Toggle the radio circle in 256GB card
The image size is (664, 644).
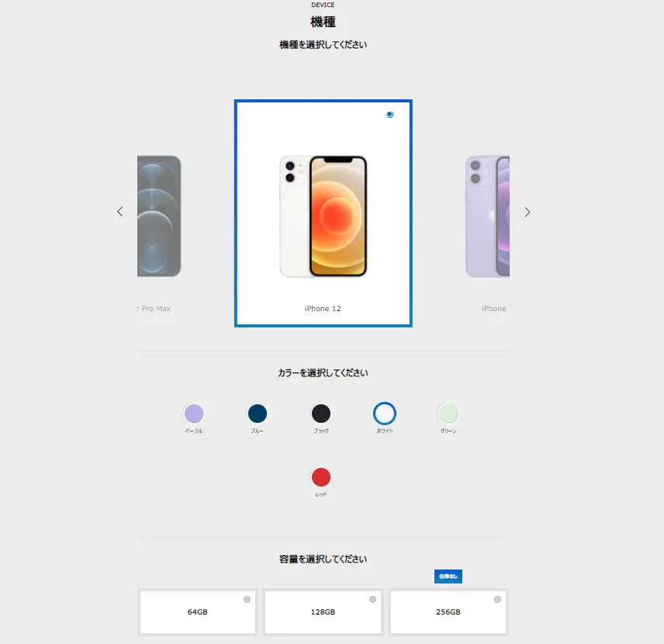[x=497, y=600]
